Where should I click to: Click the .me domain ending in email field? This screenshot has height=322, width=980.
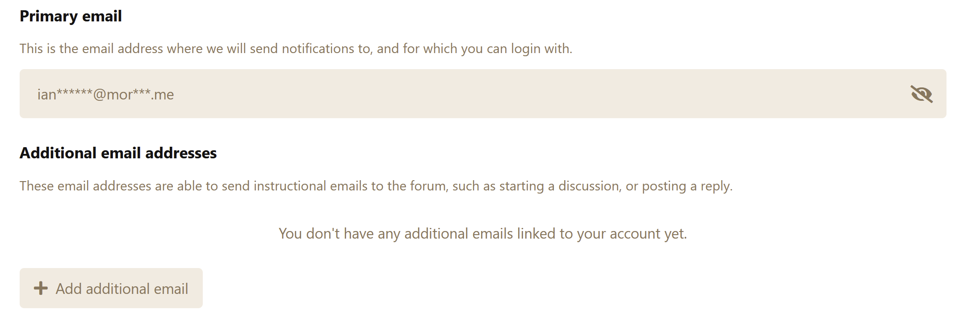point(163,95)
